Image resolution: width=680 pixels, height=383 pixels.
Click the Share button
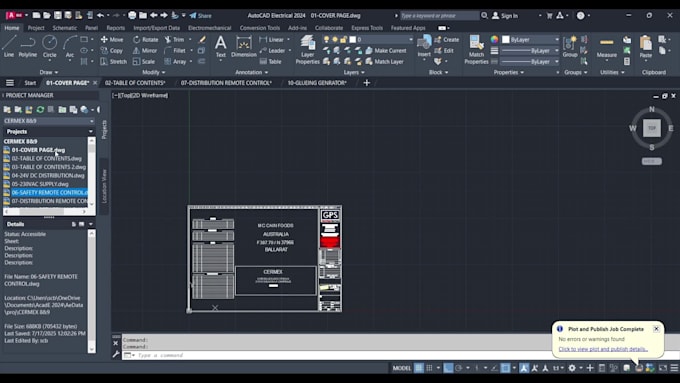(x=200, y=16)
